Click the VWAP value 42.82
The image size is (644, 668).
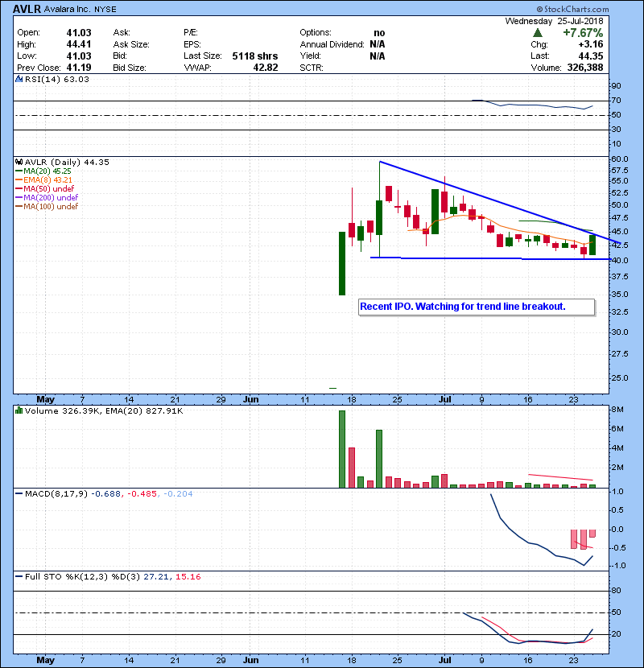(266, 68)
